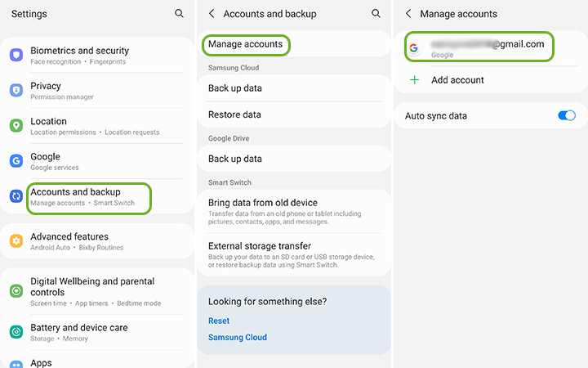Open Manage accounts menu item
The height and width of the screenshot is (368, 588).
246,44
